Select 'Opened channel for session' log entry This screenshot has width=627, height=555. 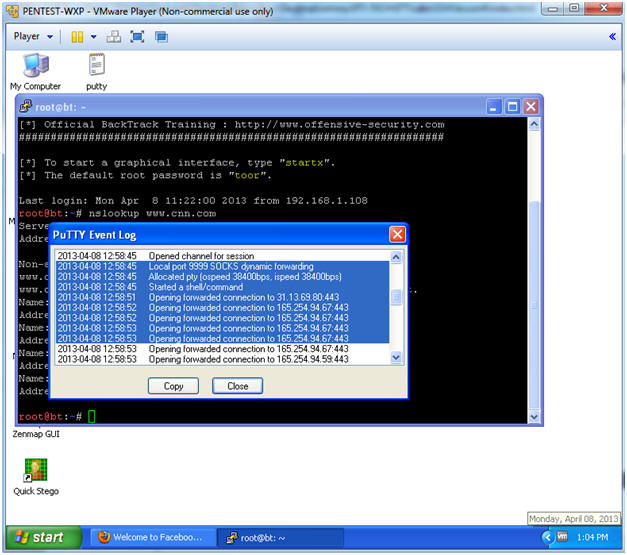[x=222, y=256]
